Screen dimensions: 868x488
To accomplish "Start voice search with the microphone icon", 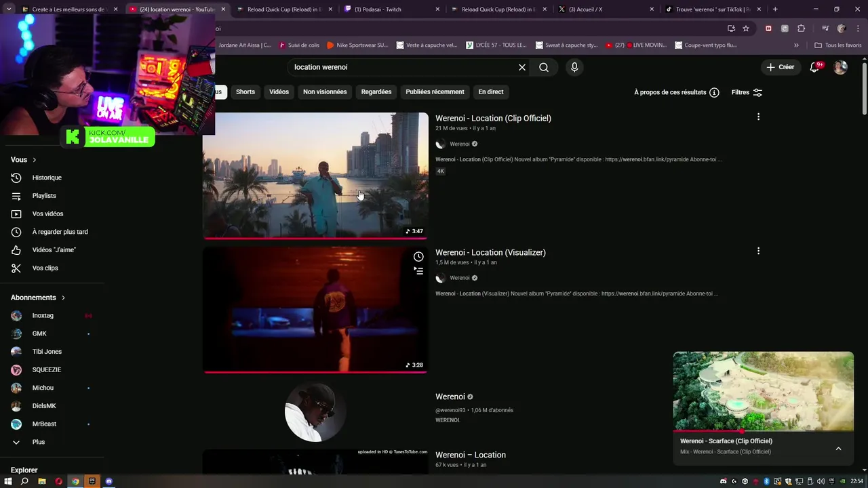I will [x=574, y=67].
